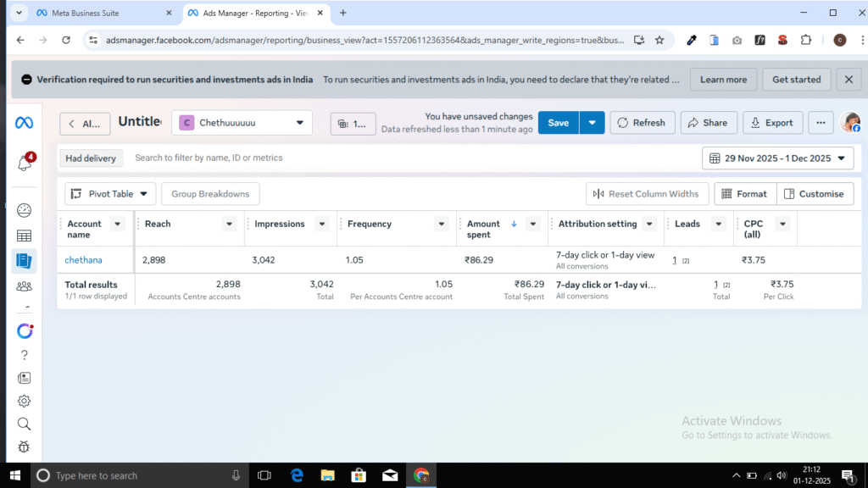Open the date range picker

[777, 158]
